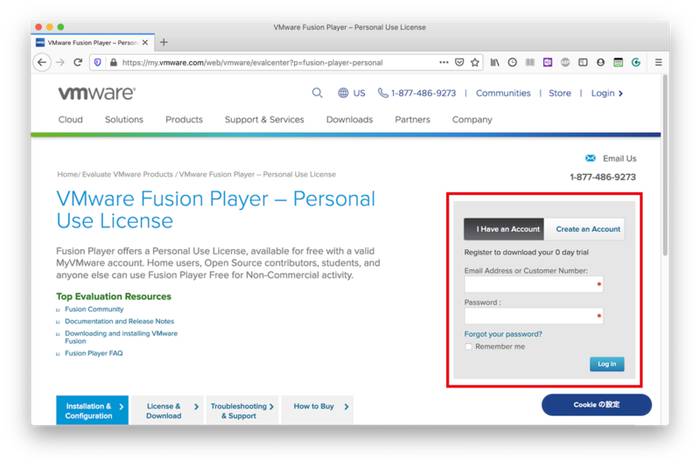Click the reader columns toolbar icon
The height and width of the screenshot is (466, 700).
[530, 62]
